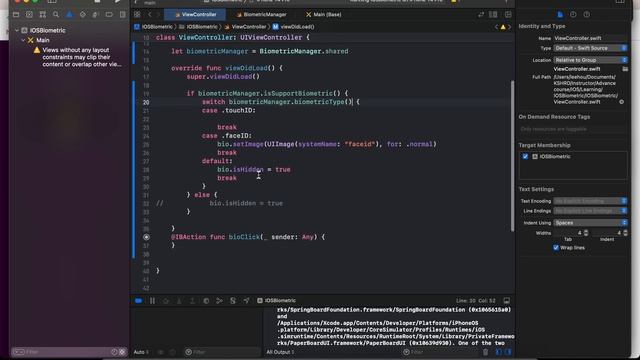The width and height of the screenshot is (640, 360).
Task: Open the breakpoint navigator icon
Action: click(x=109, y=15)
